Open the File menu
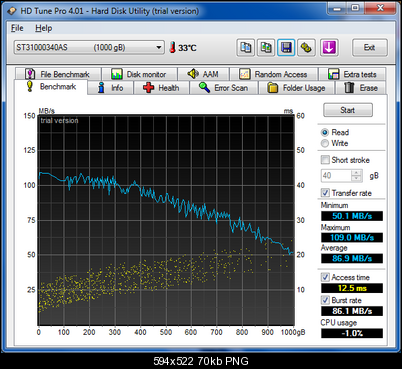This screenshot has height=369, width=402. pos(17,28)
